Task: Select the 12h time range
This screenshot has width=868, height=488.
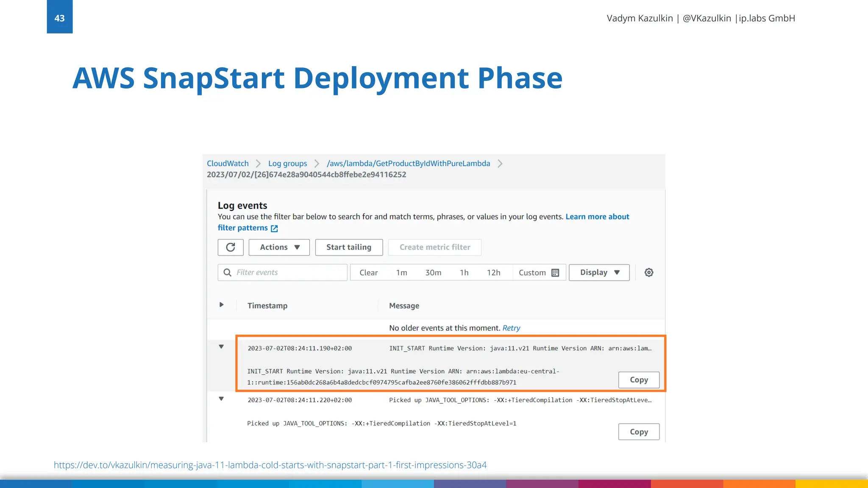Action: (493, 273)
